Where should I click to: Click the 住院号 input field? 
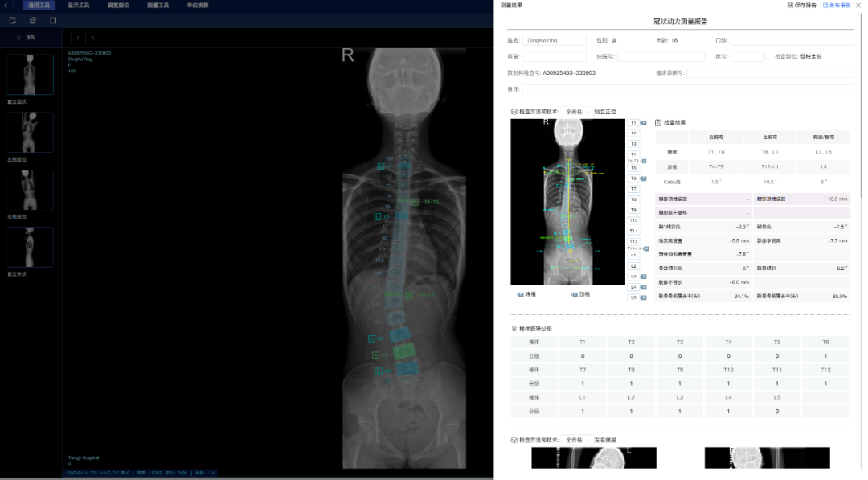tap(661, 56)
